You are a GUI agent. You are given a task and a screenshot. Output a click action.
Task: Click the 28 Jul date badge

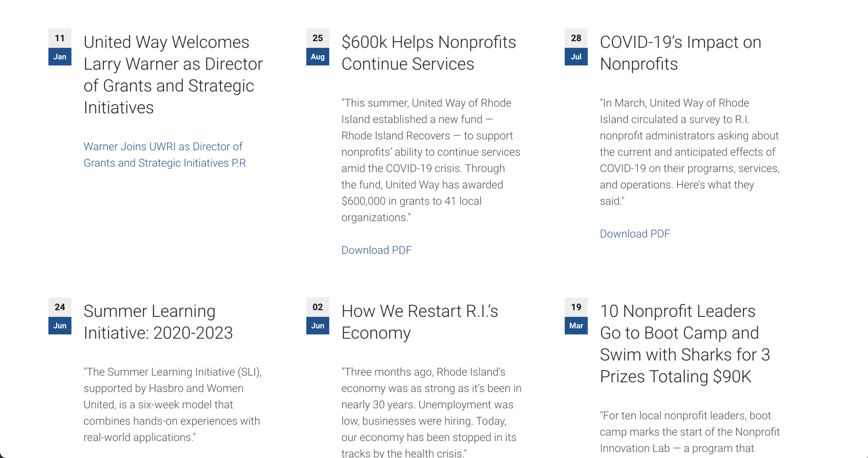point(576,47)
